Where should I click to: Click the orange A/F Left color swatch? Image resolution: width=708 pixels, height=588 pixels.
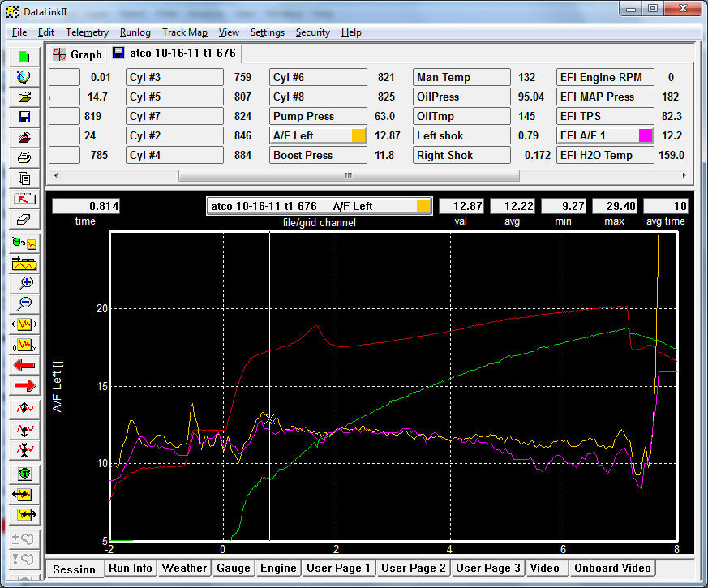pos(358,135)
